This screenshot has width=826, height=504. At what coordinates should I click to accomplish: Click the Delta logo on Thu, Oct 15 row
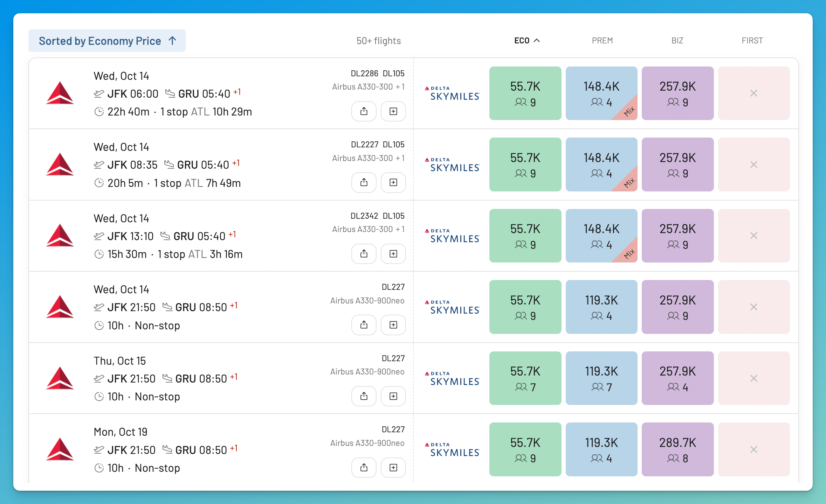[x=60, y=378]
